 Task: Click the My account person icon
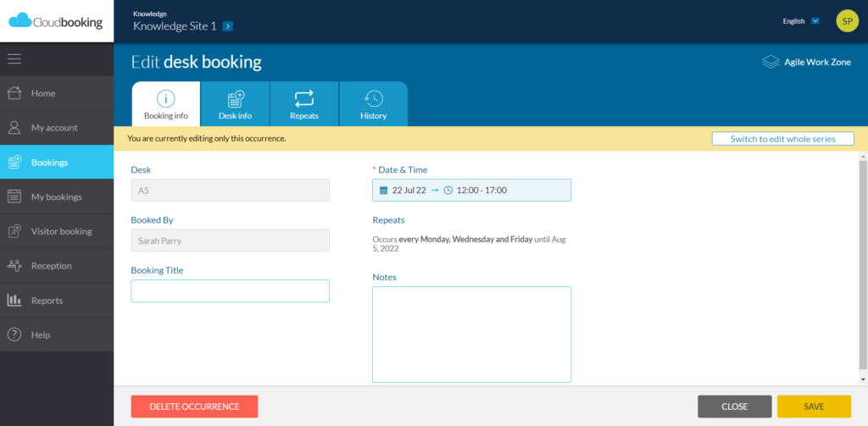click(x=14, y=127)
